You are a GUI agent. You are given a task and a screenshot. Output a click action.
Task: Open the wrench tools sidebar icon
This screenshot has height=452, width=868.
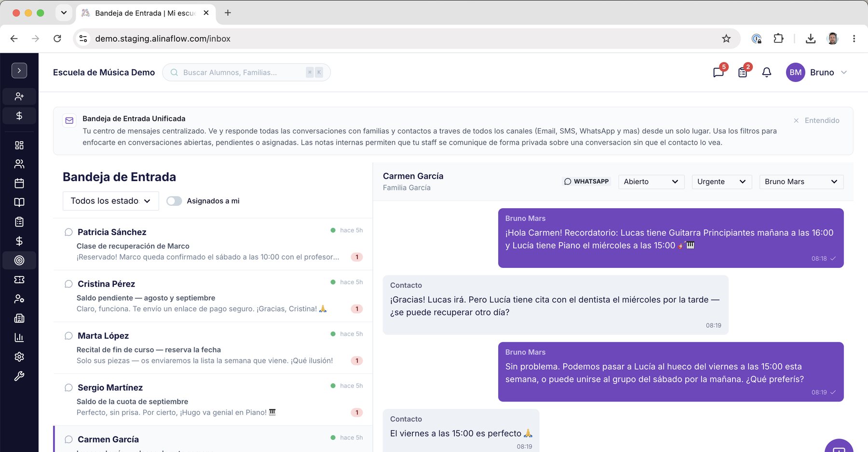click(19, 376)
